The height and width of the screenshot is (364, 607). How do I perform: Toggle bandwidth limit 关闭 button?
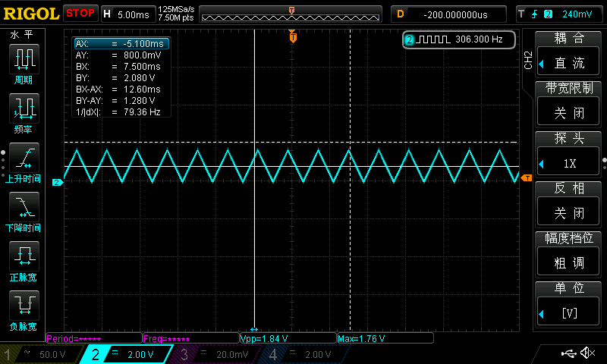[568, 112]
